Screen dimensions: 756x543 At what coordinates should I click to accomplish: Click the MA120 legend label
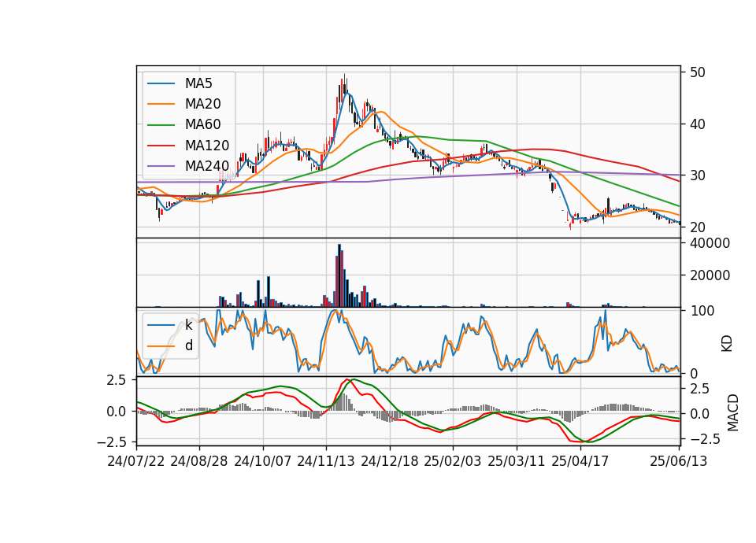[207, 145]
